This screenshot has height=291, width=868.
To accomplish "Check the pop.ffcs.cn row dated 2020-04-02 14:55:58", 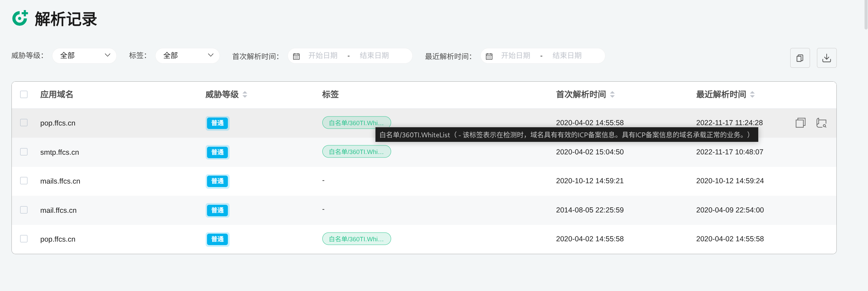I will click(x=24, y=239).
